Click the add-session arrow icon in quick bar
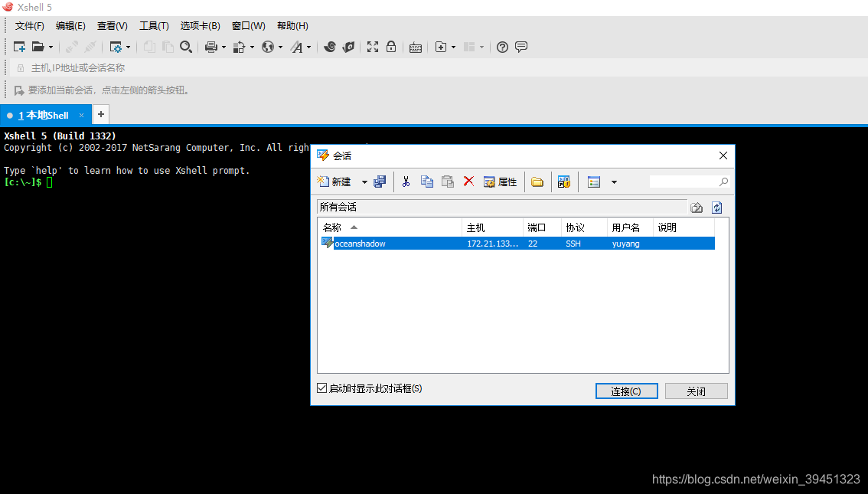Viewport: 868px width, 494px height. 19,90
